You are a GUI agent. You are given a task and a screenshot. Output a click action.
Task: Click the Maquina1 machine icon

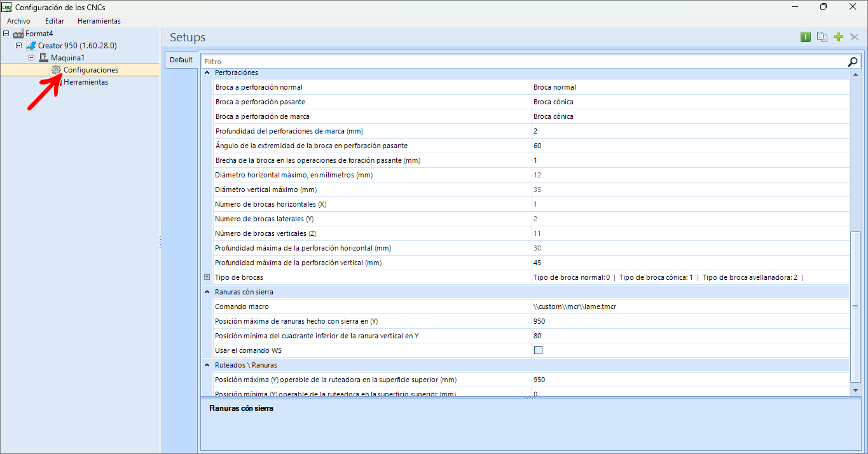coord(44,58)
